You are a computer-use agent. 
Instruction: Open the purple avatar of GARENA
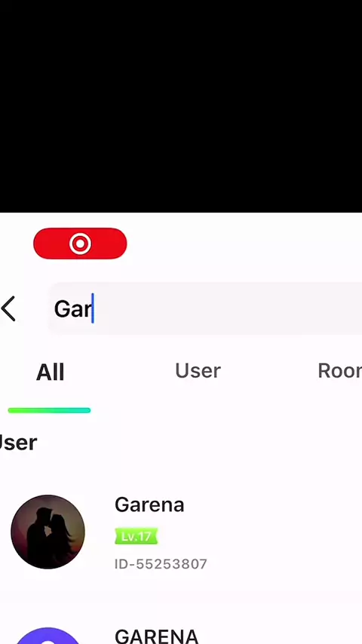coord(48,636)
